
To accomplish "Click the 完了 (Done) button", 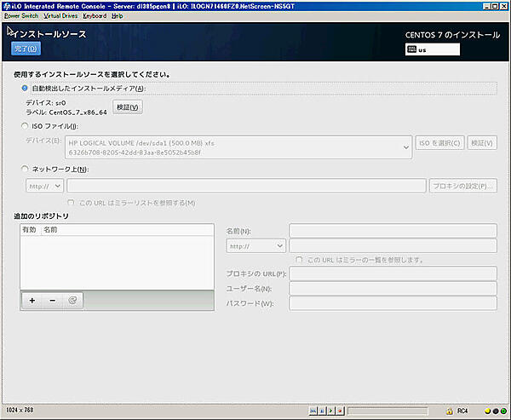I will tap(26, 49).
